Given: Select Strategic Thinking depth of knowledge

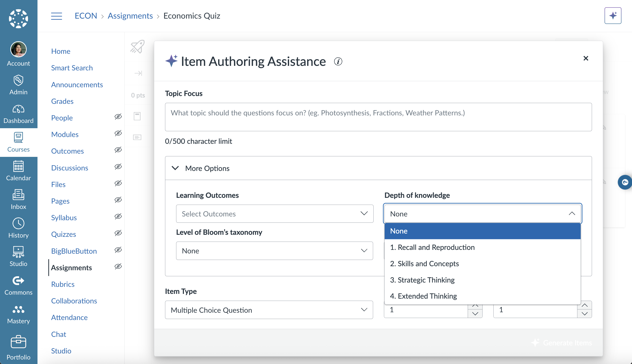Looking at the screenshot, I should pyautogui.click(x=422, y=280).
